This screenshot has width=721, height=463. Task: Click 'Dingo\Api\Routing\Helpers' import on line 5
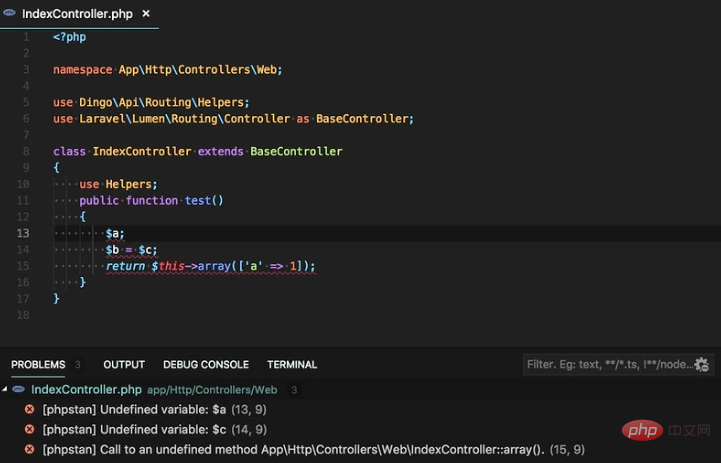(161, 102)
